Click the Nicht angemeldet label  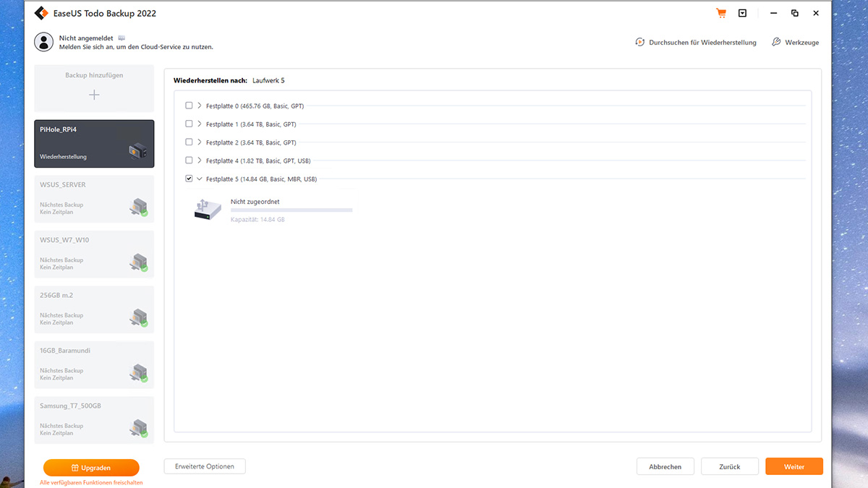click(87, 38)
